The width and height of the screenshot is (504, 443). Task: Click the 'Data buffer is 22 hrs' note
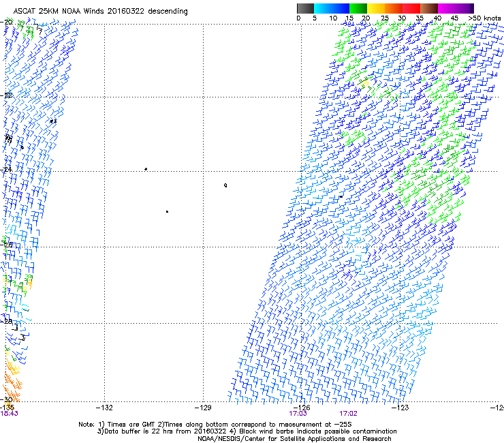coord(247,431)
